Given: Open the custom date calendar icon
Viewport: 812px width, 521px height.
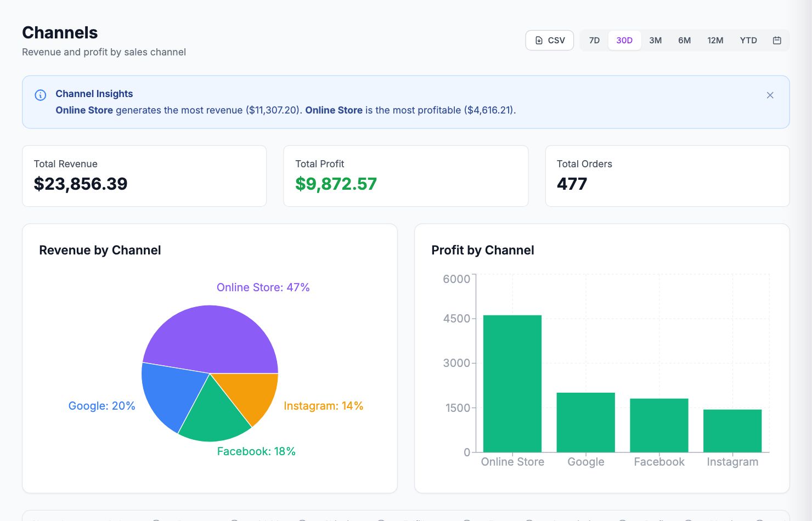Looking at the screenshot, I should tap(777, 40).
